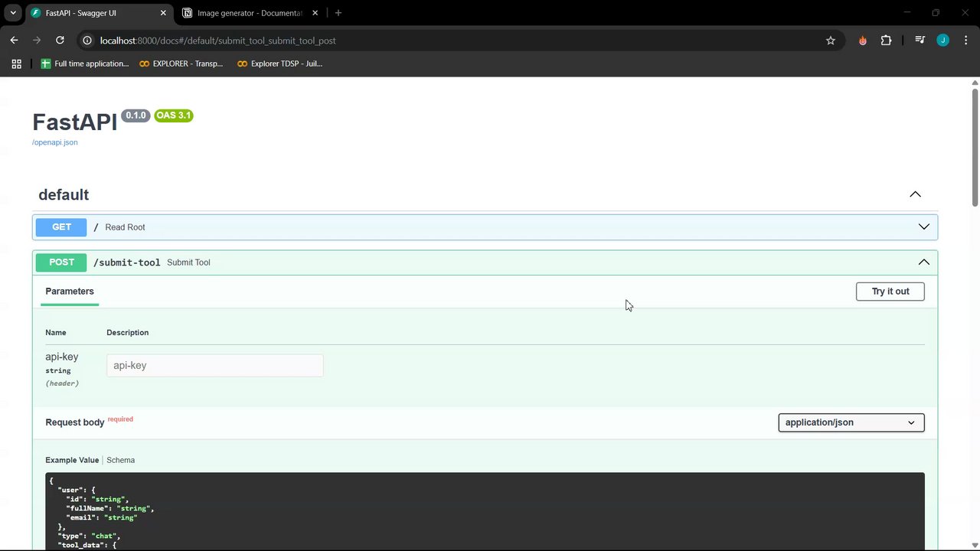980x551 pixels.
Task: Open a new tab with the plus icon
Action: coord(338,13)
